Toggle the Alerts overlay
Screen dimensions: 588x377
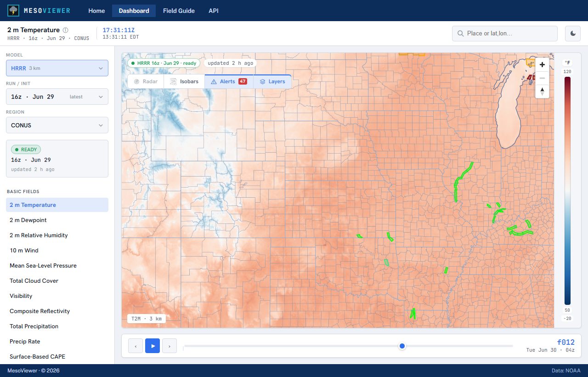(x=229, y=81)
